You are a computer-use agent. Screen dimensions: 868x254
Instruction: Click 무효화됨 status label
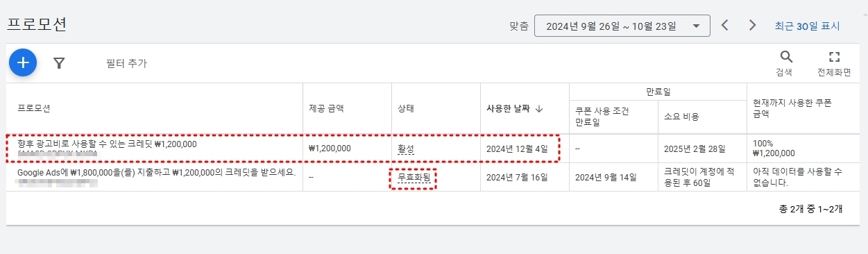414,178
